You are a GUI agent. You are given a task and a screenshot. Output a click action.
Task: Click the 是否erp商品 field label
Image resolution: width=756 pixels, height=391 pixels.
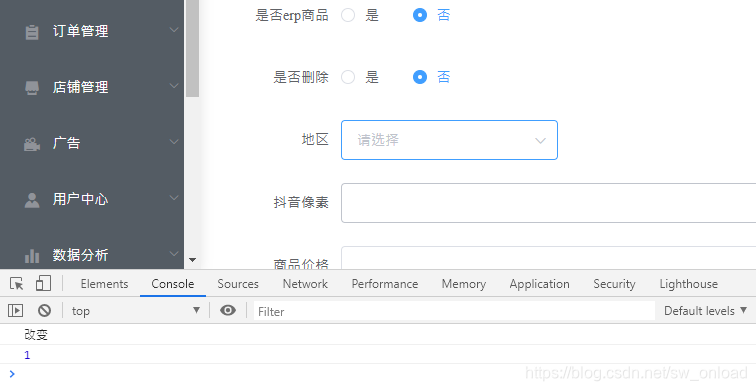tap(292, 15)
